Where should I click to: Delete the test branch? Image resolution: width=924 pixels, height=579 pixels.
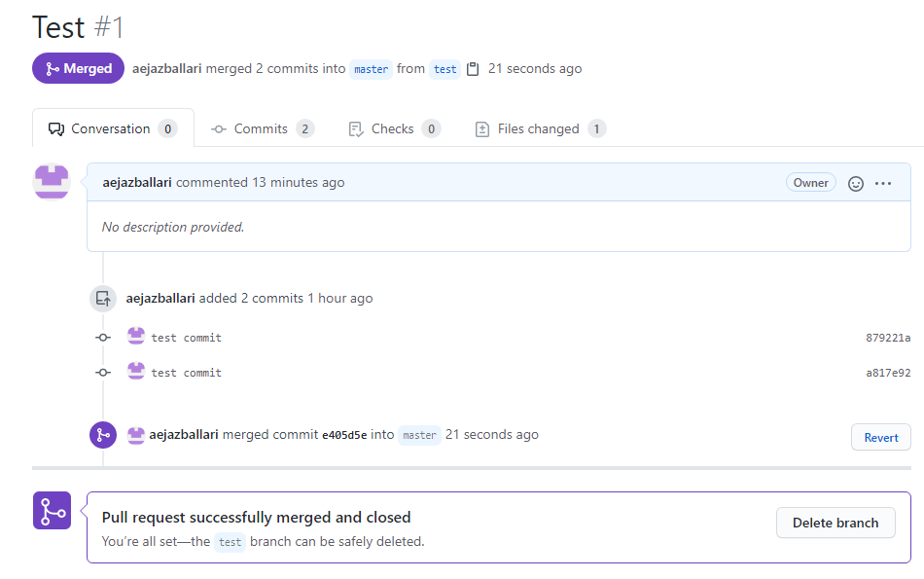[835, 523]
